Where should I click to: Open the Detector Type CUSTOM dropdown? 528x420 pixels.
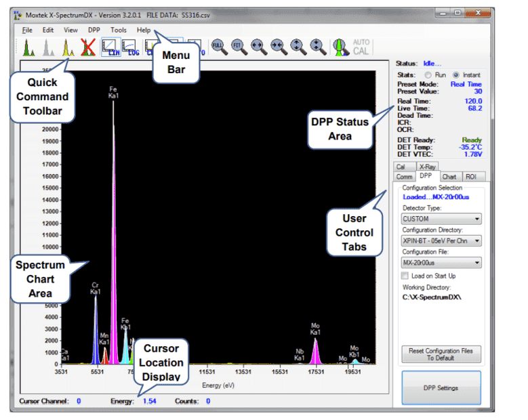click(x=441, y=219)
